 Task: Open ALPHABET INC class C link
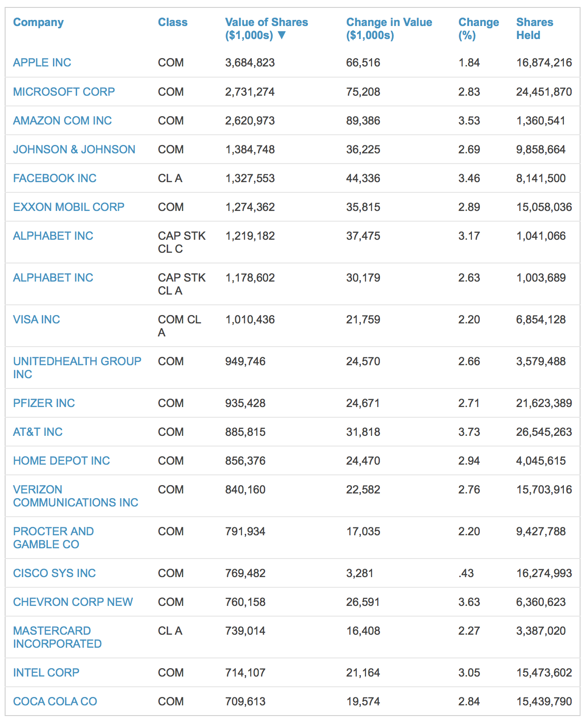click(x=53, y=236)
